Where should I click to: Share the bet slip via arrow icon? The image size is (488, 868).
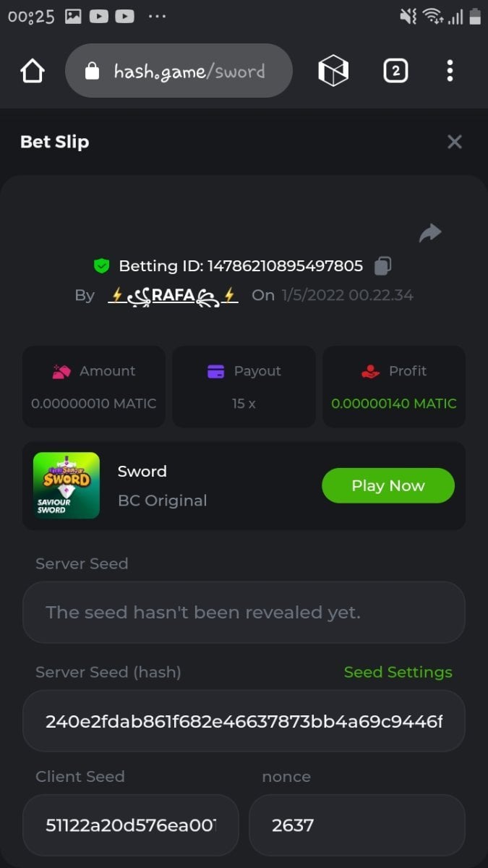click(x=430, y=233)
